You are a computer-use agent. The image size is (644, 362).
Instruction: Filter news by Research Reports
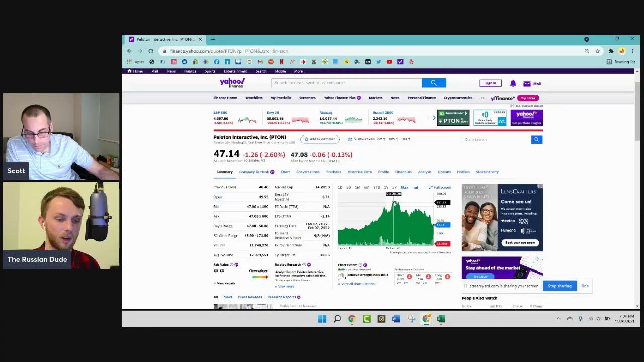click(284, 297)
